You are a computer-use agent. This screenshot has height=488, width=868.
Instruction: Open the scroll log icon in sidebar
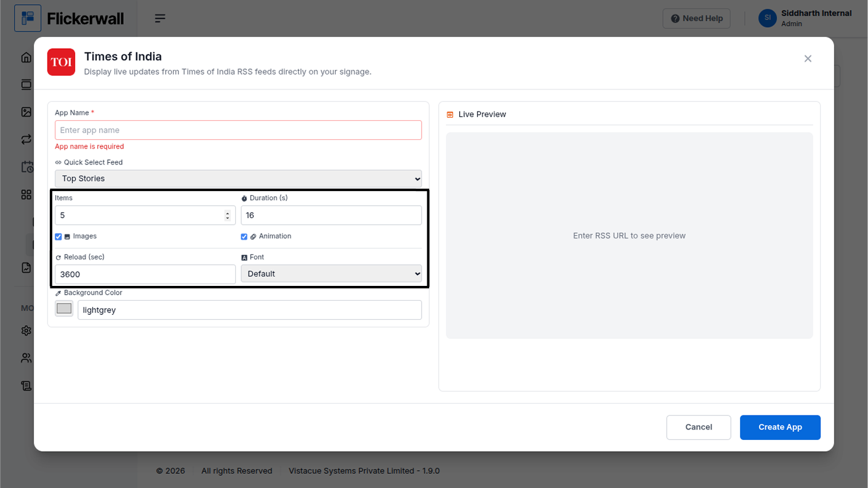click(26, 386)
